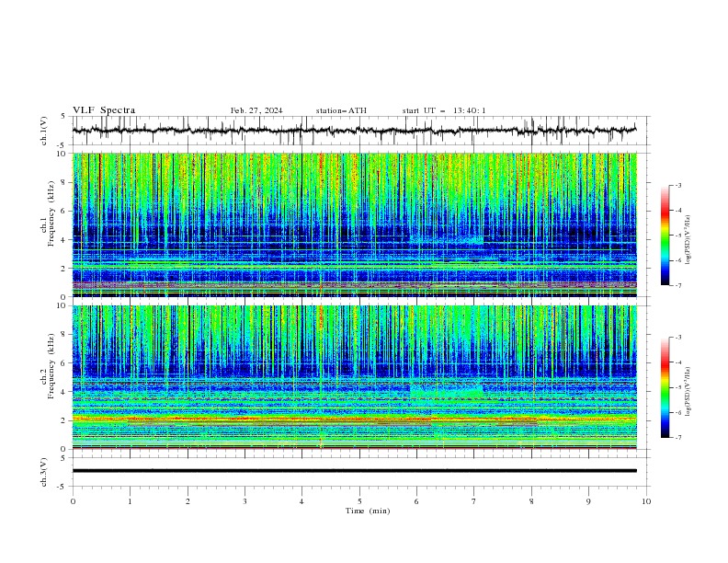
Task: Click the 'Time (min)' axis label
Action: 368,511
